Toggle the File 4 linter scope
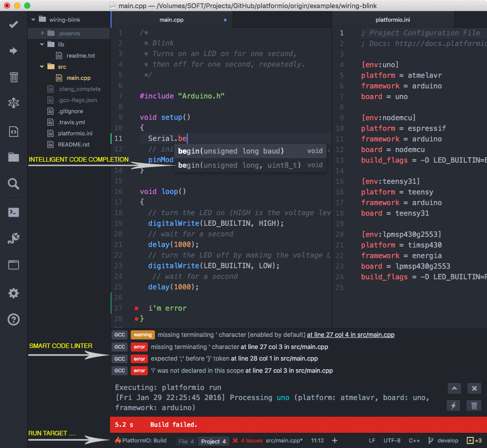The height and width of the screenshot is (448, 487). pyautogui.click(x=186, y=441)
